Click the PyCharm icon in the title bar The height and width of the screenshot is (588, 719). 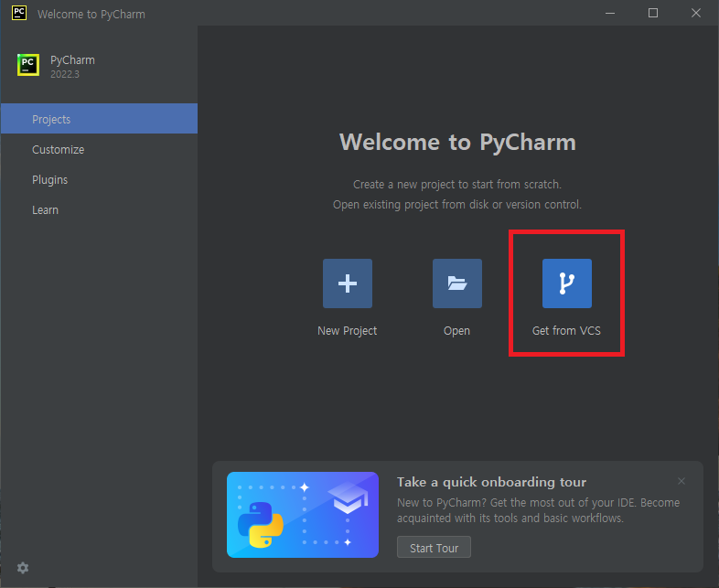tap(19, 13)
